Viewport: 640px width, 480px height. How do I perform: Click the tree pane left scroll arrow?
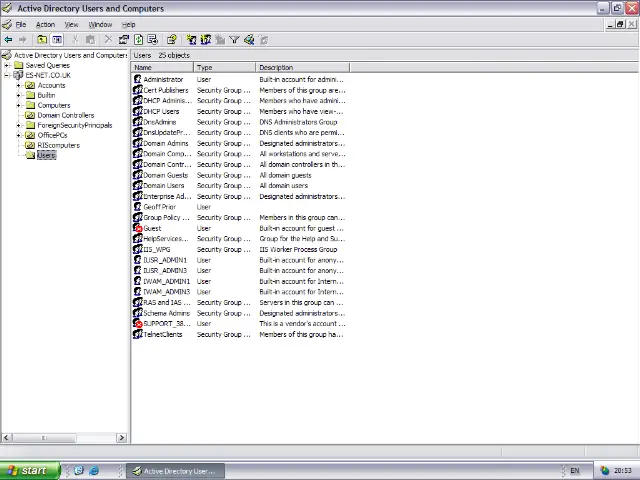tap(6, 438)
